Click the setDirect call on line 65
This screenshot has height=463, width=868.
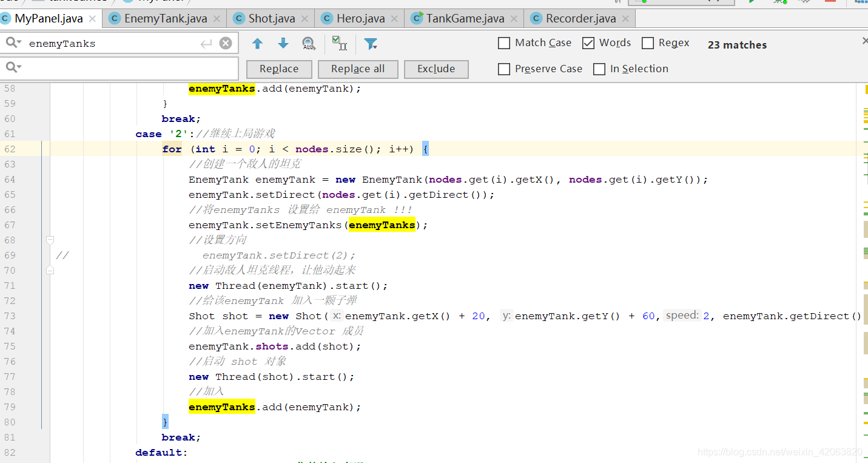click(341, 195)
